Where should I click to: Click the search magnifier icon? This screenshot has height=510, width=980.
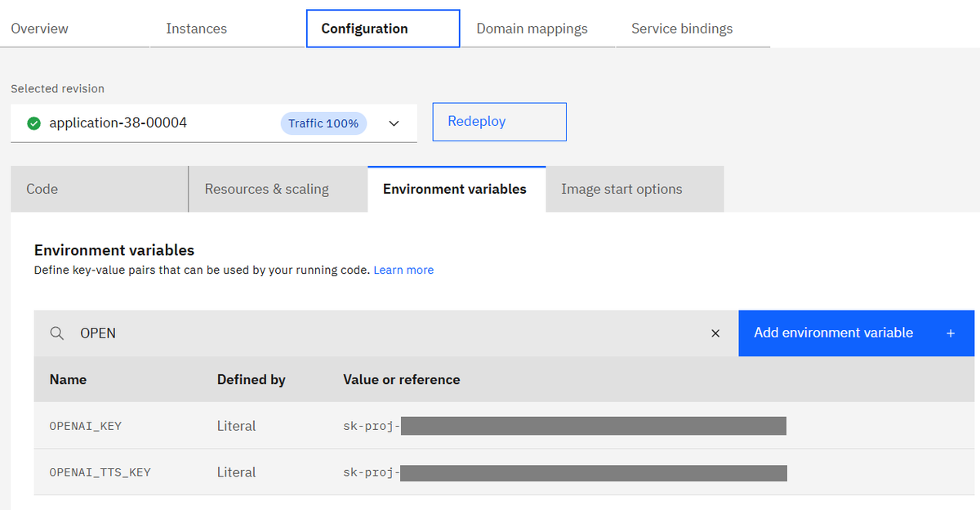pos(56,333)
